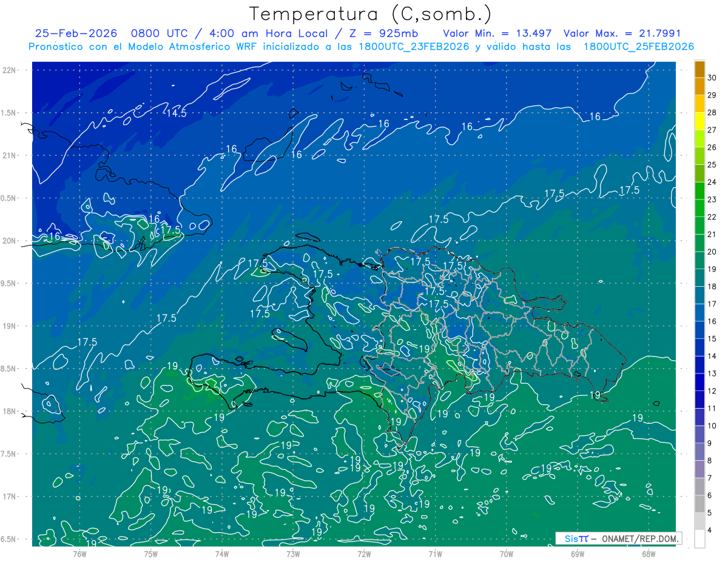The image size is (728, 562).
Task: Click the '75W' longitude axis label
Action: (150, 554)
